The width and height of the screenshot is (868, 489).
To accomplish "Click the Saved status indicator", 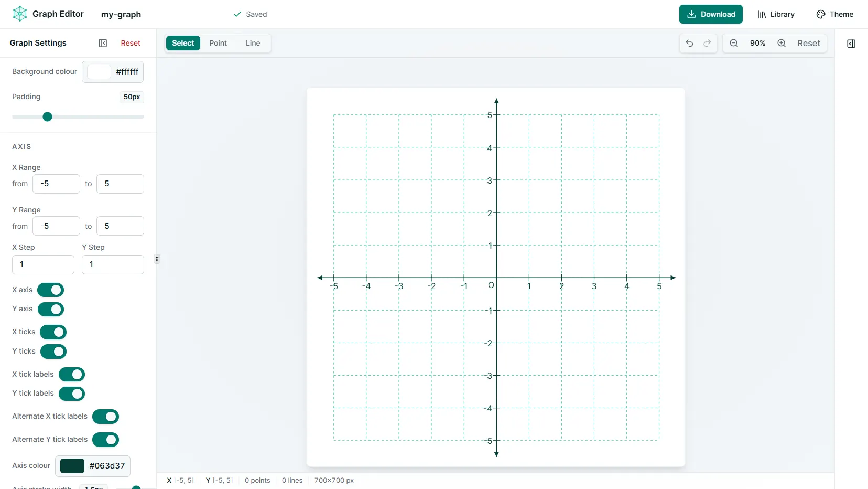I will [x=251, y=14].
